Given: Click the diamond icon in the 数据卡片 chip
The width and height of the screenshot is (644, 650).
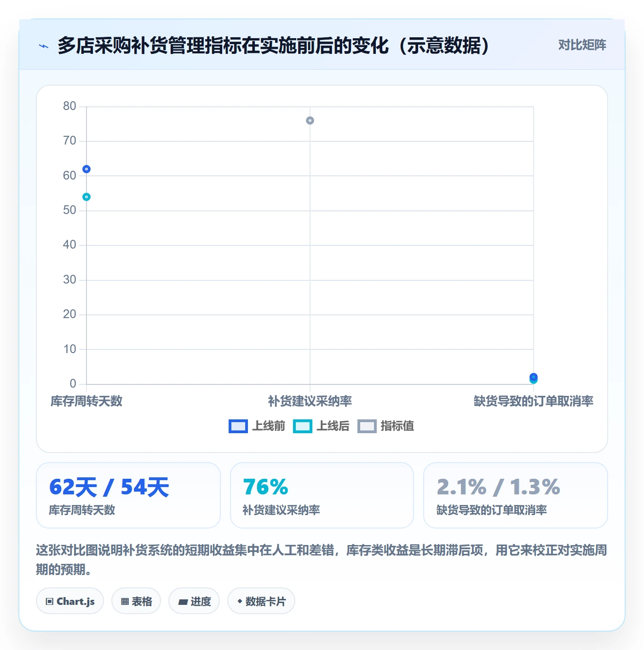Looking at the screenshot, I should tap(240, 601).
